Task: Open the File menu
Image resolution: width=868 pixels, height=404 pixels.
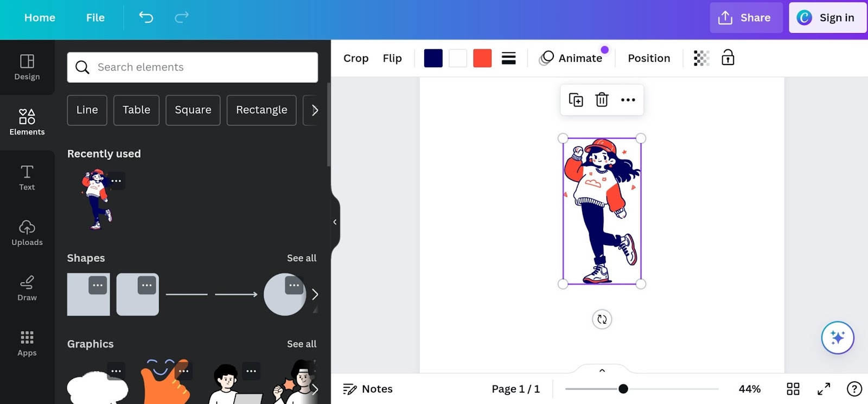Action: [95, 17]
